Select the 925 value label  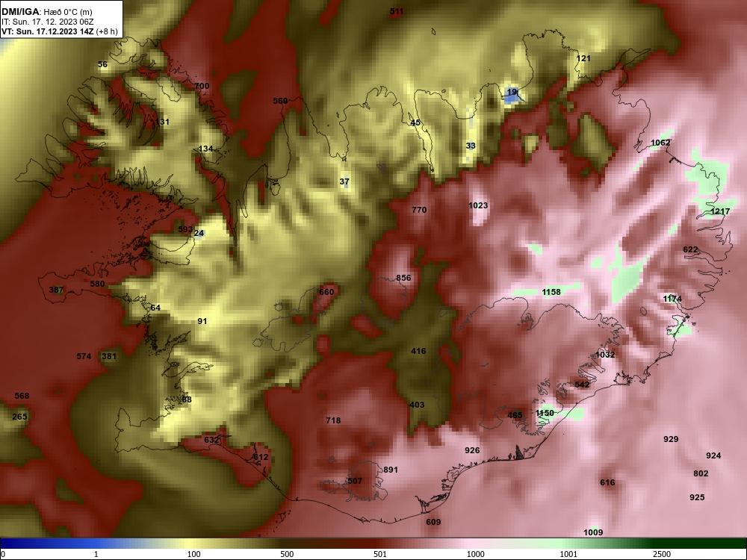tap(697, 497)
